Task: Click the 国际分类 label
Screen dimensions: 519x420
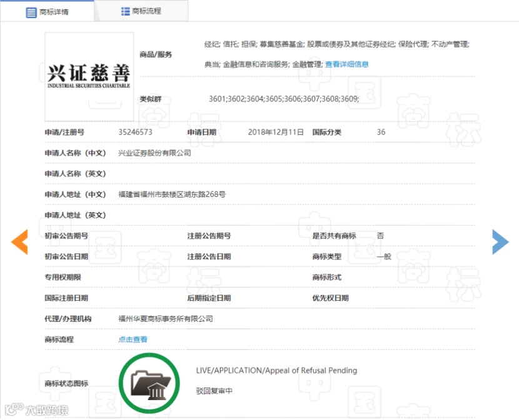Action: tap(327, 132)
